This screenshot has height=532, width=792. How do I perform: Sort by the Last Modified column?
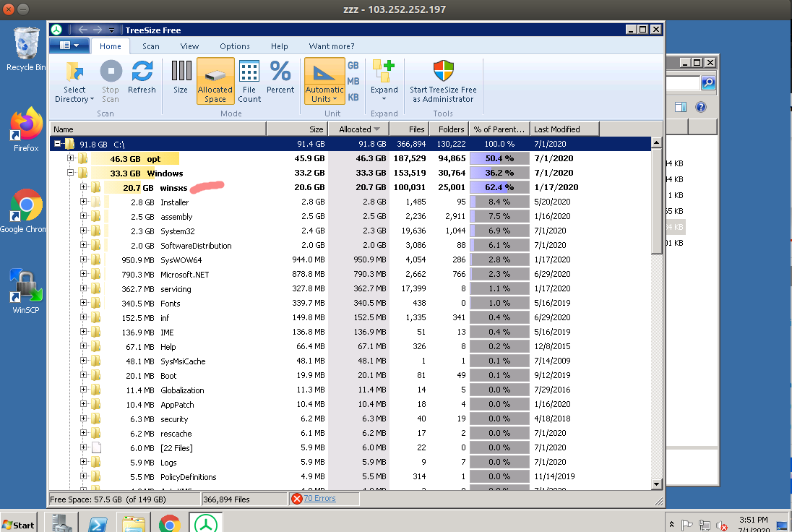coord(564,129)
